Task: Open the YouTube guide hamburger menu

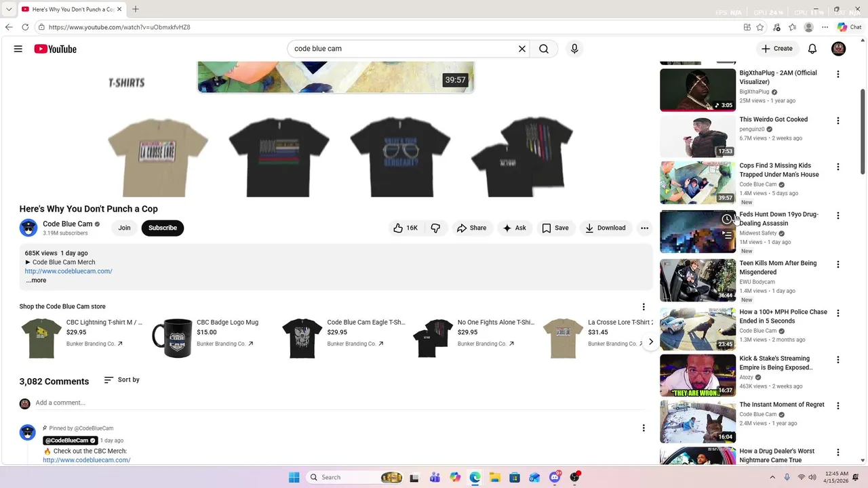Action: (18, 49)
